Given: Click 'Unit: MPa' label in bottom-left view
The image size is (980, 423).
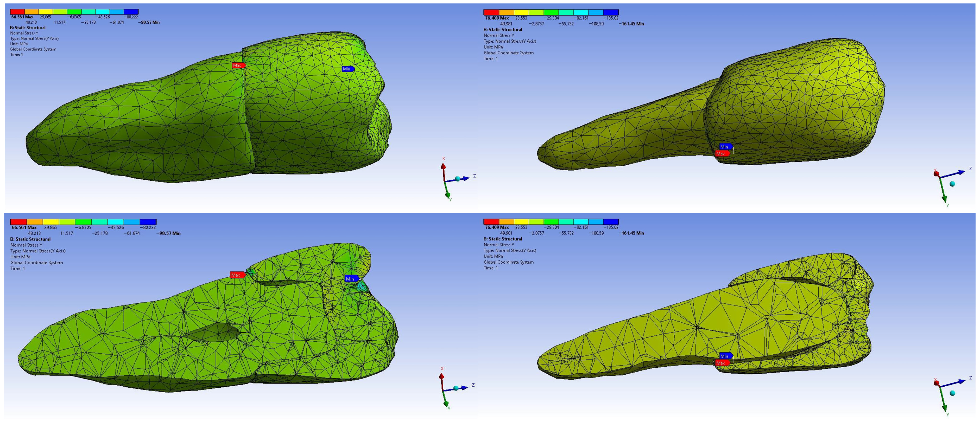Looking at the screenshot, I should click(20, 257).
